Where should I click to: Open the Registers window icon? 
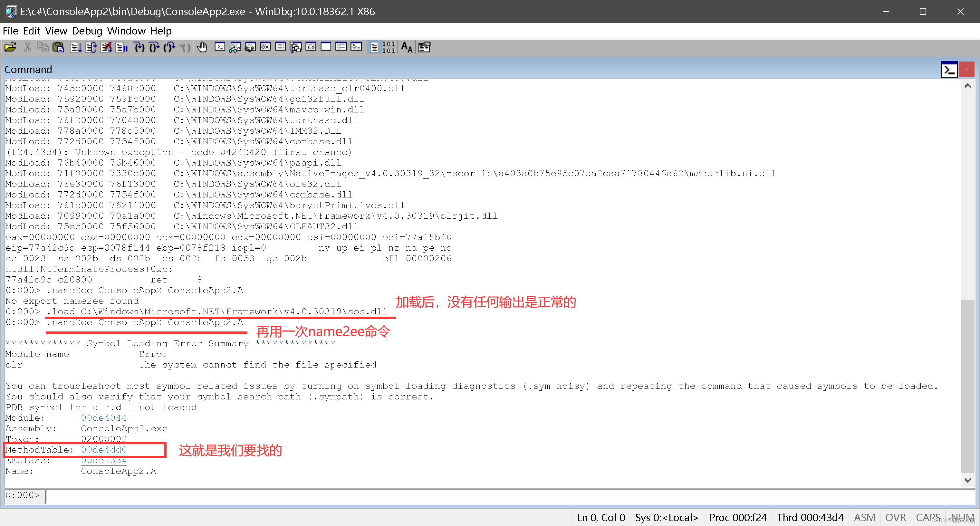pos(265,47)
